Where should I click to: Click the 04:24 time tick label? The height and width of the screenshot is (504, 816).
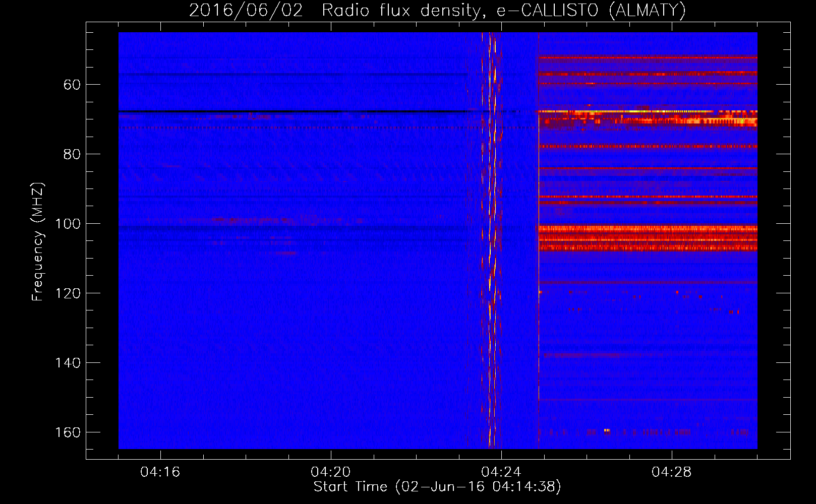tap(501, 472)
